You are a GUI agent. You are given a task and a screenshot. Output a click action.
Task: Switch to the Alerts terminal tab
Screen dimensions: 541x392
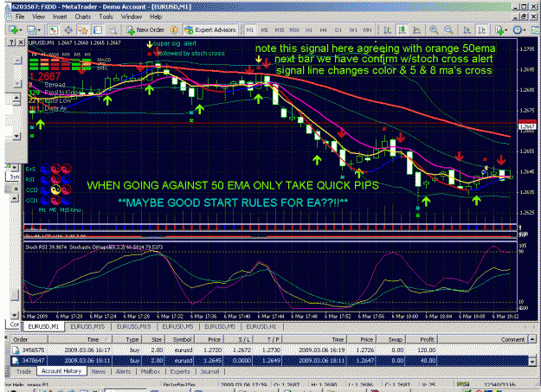[x=123, y=371]
